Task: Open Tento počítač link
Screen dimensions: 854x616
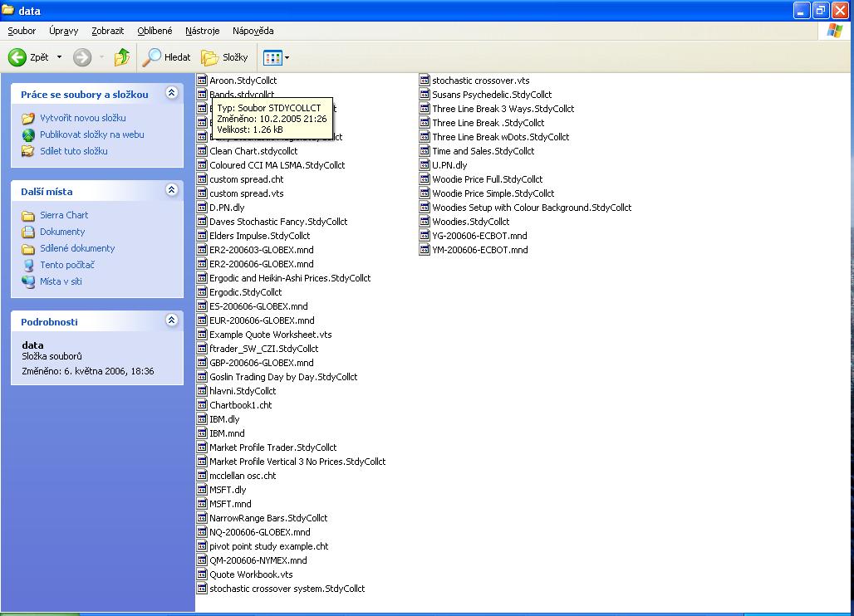Action: (67, 265)
